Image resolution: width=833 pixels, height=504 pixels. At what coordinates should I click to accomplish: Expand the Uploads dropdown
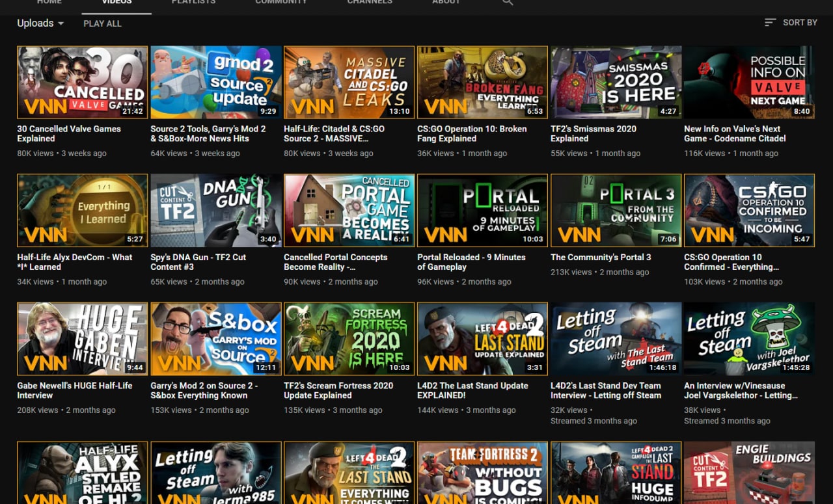(x=40, y=23)
